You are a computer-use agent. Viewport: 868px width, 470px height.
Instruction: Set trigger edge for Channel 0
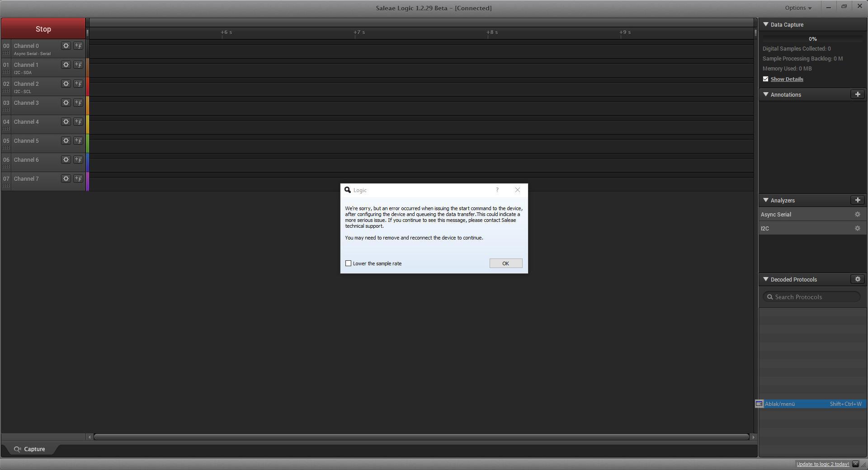(x=78, y=46)
